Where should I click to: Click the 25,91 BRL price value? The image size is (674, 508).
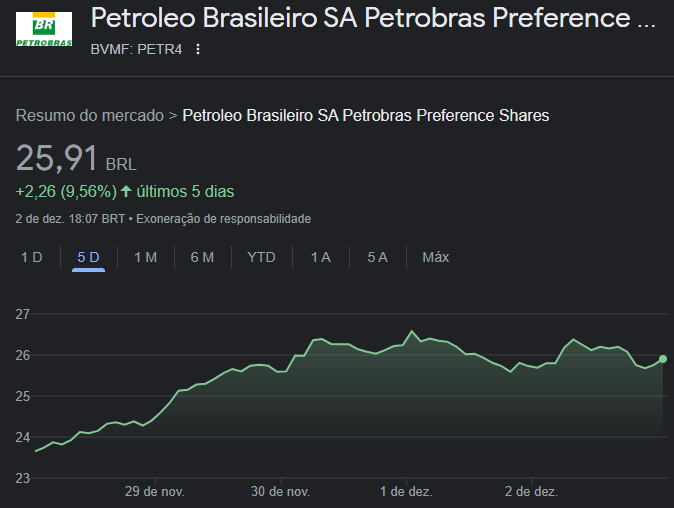(57, 159)
